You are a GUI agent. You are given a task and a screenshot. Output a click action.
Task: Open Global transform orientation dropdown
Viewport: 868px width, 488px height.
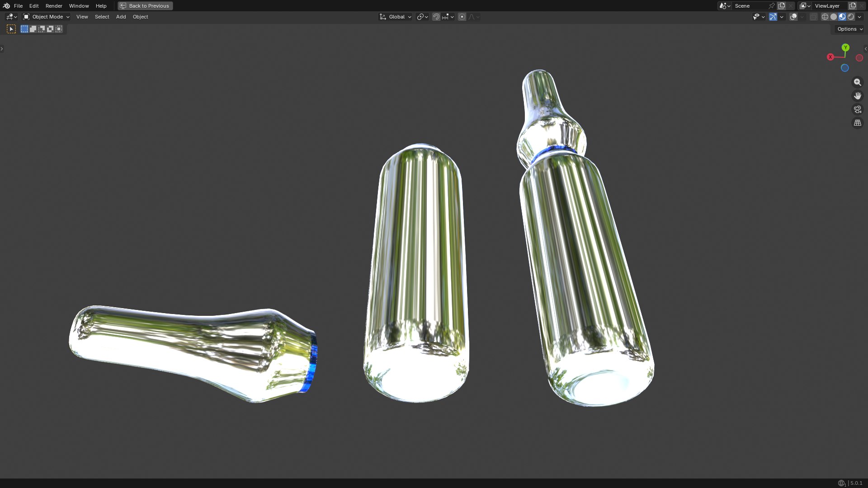pos(396,17)
